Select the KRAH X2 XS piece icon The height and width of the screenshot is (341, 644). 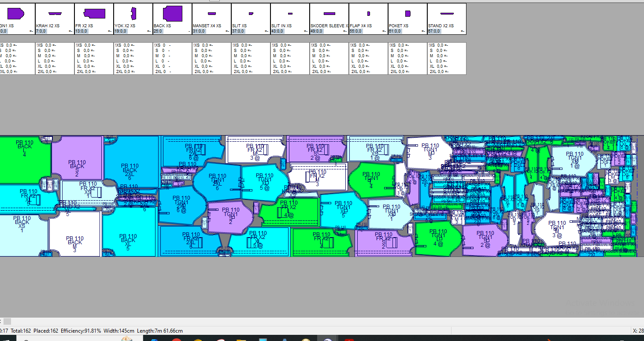pos(55,14)
